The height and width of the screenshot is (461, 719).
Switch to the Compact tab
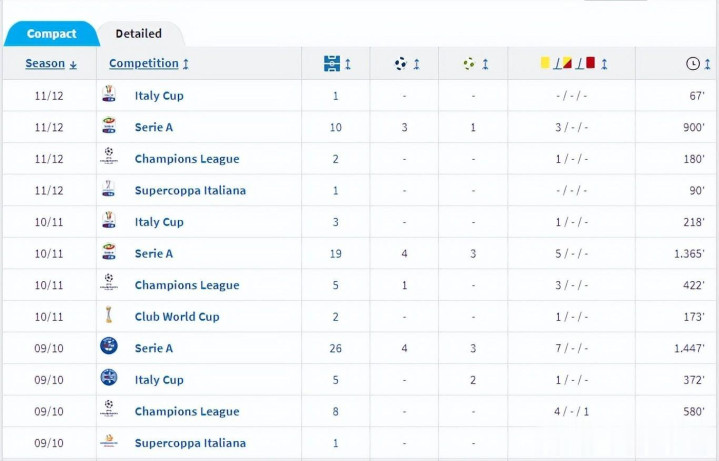[x=51, y=34]
